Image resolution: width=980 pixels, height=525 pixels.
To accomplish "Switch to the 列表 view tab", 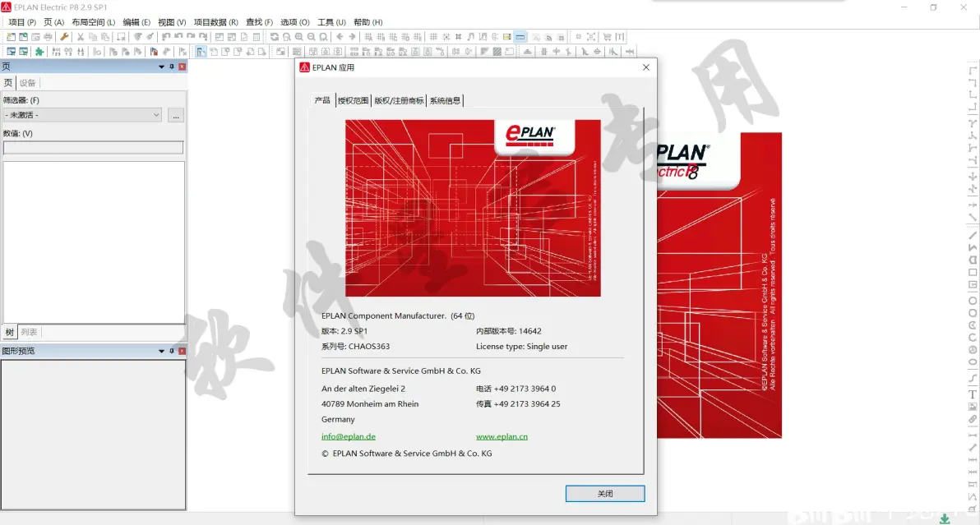I will pos(29,332).
